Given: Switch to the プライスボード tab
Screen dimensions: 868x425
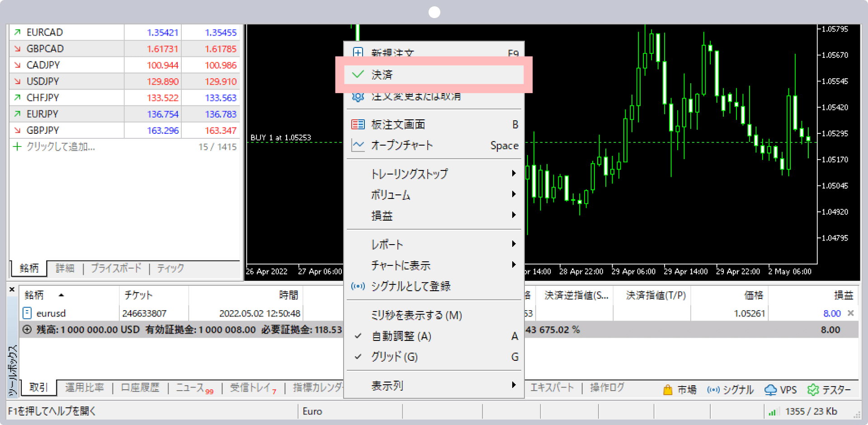Looking at the screenshot, I should coord(116,268).
